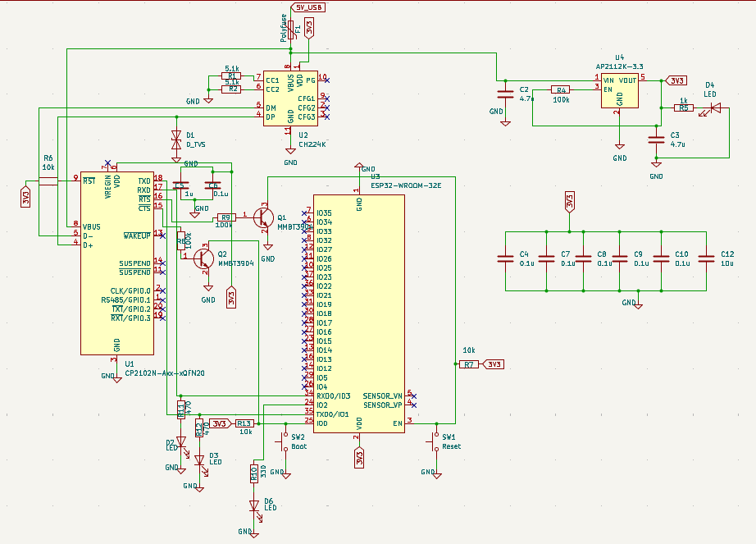The image size is (756, 544).
Task: Select resistor R7 on EN pull-up
Action: pos(469,364)
